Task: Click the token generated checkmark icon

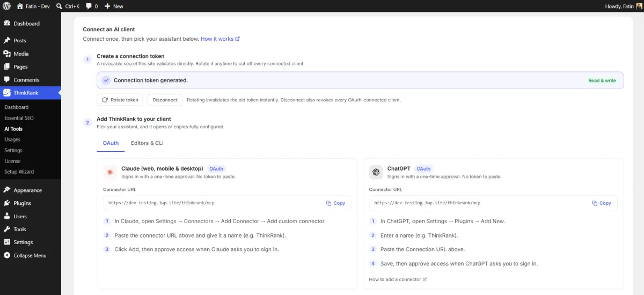Action: [x=106, y=80]
